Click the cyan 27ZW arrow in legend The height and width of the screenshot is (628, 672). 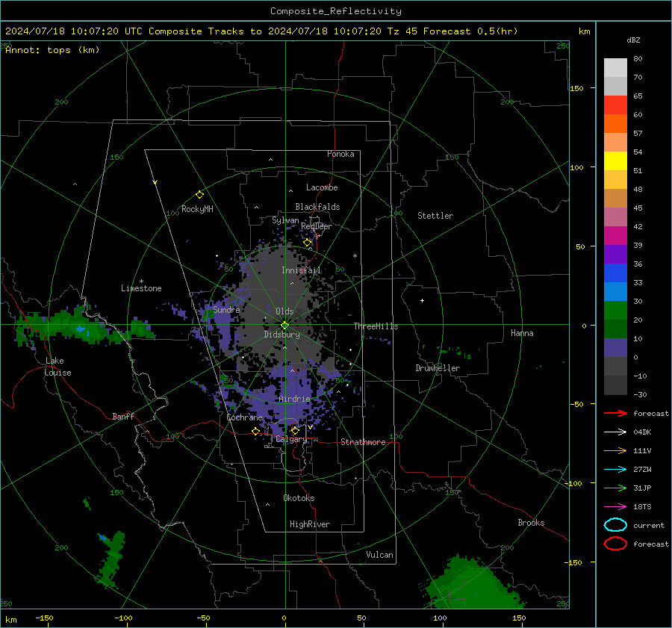(x=615, y=470)
